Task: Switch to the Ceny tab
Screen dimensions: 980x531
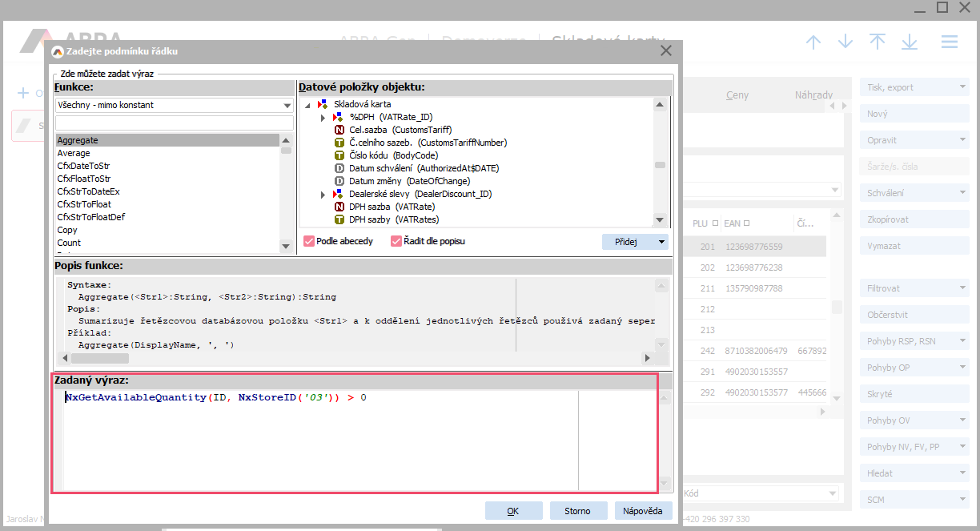Action: [x=737, y=95]
